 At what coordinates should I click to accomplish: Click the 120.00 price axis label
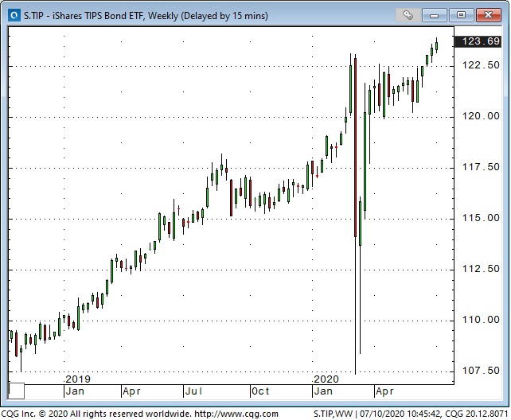(481, 116)
